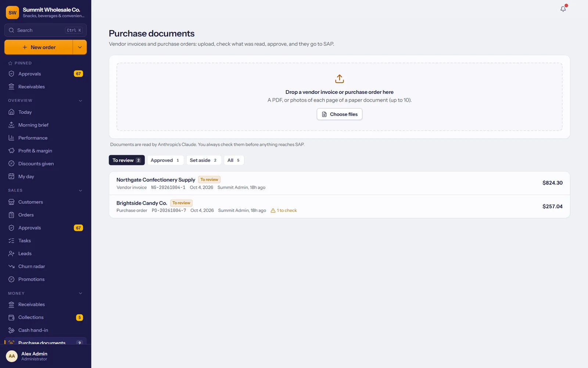Switch to the To review tab
The height and width of the screenshot is (368, 588).
tap(127, 160)
